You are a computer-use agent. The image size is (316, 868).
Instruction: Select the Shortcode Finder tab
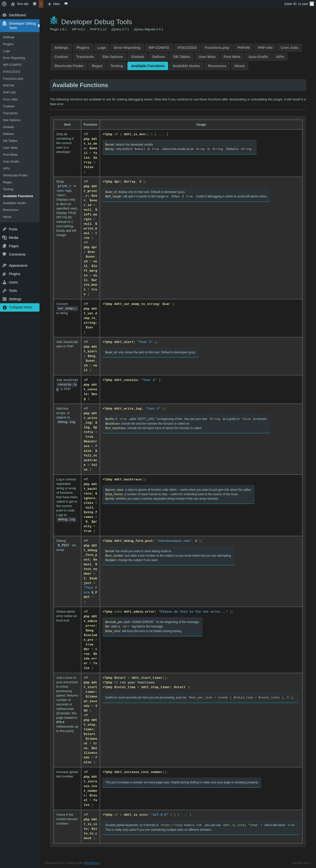coord(69,66)
